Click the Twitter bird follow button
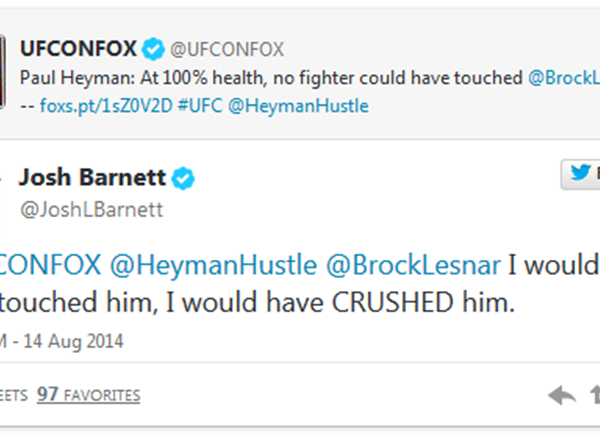600x442 pixels. 581,174
